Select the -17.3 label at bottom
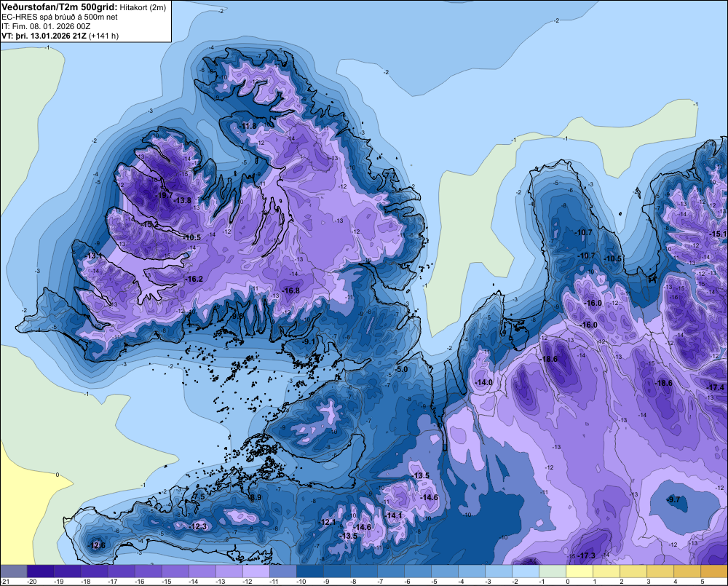Viewport: 728px width, 586px height. tap(586, 555)
